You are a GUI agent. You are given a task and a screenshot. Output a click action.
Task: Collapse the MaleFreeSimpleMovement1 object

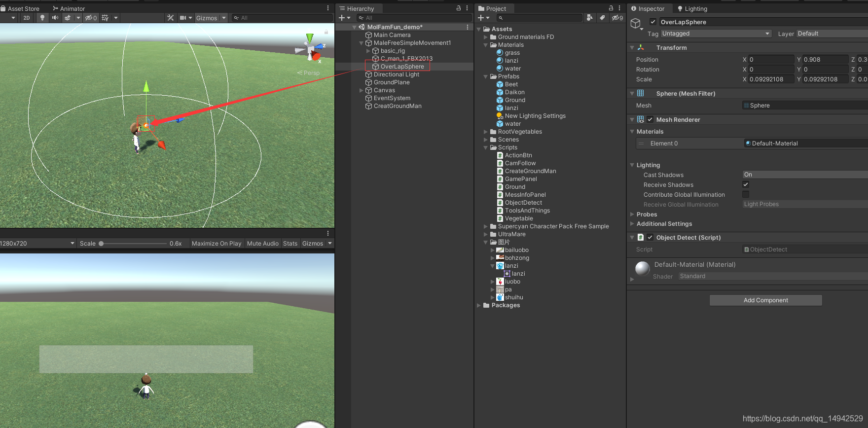point(362,43)
